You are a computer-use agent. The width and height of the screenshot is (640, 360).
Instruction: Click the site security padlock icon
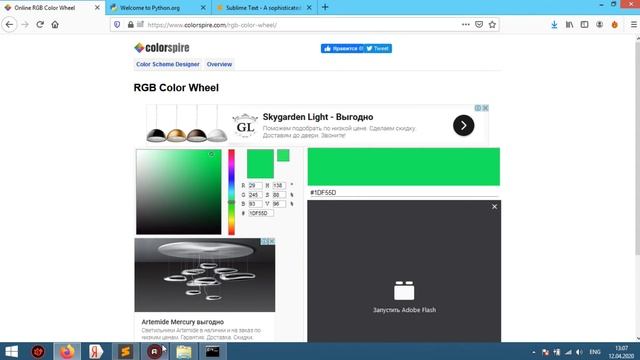[x=131, y=25]
